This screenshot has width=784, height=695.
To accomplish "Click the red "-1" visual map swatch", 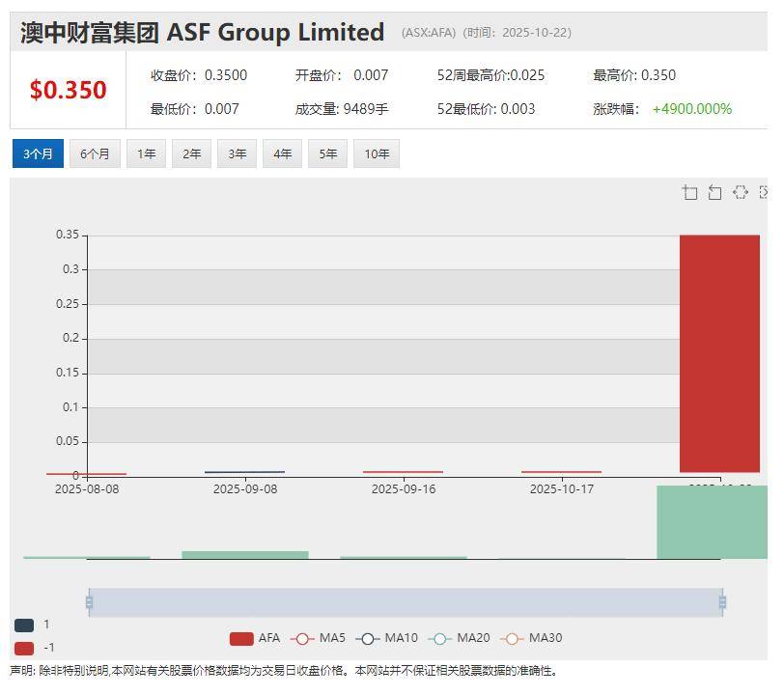I will click(24, 648).
